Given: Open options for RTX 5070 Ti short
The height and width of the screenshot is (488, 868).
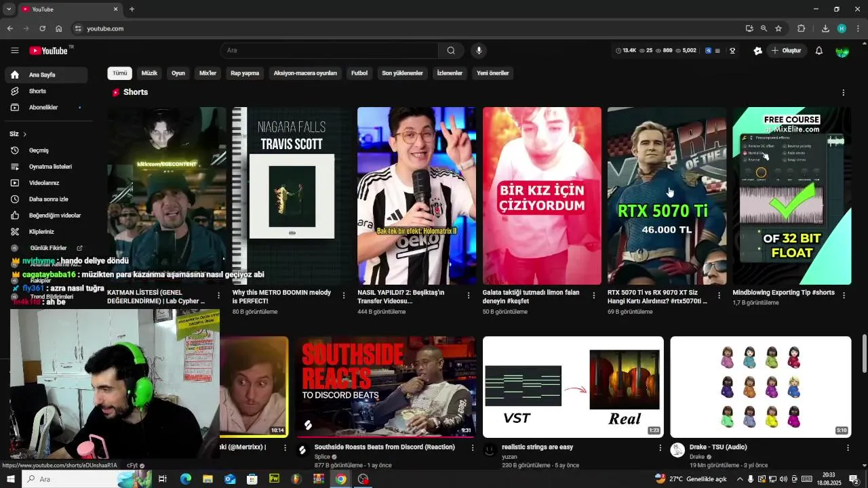Looking at the screenshot, I should pyautogui.click(x=719, y=296).
